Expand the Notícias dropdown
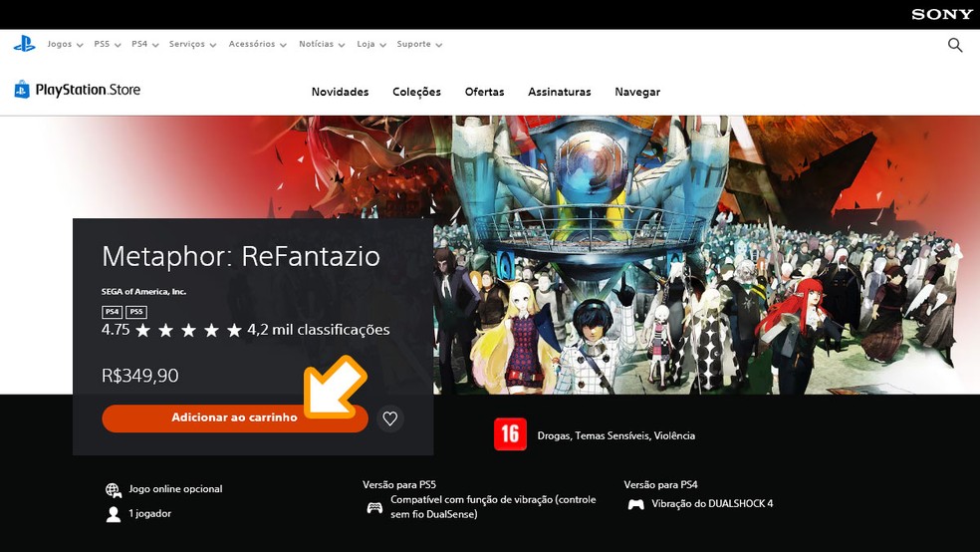Viewport: 980px width, 552px height. coord(322,45)
